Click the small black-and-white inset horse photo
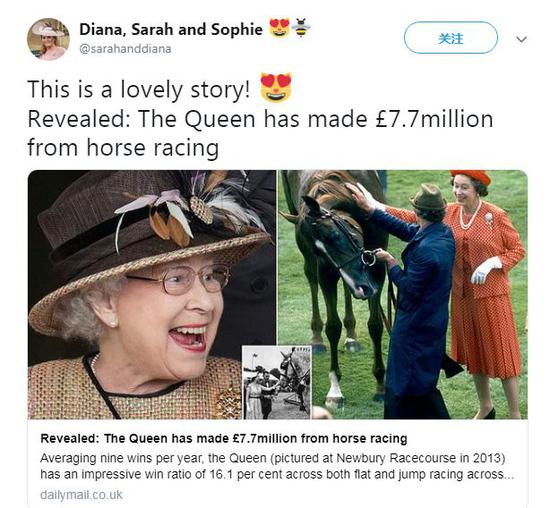Viewport: 550px width, 508px height. coord(277,382)
